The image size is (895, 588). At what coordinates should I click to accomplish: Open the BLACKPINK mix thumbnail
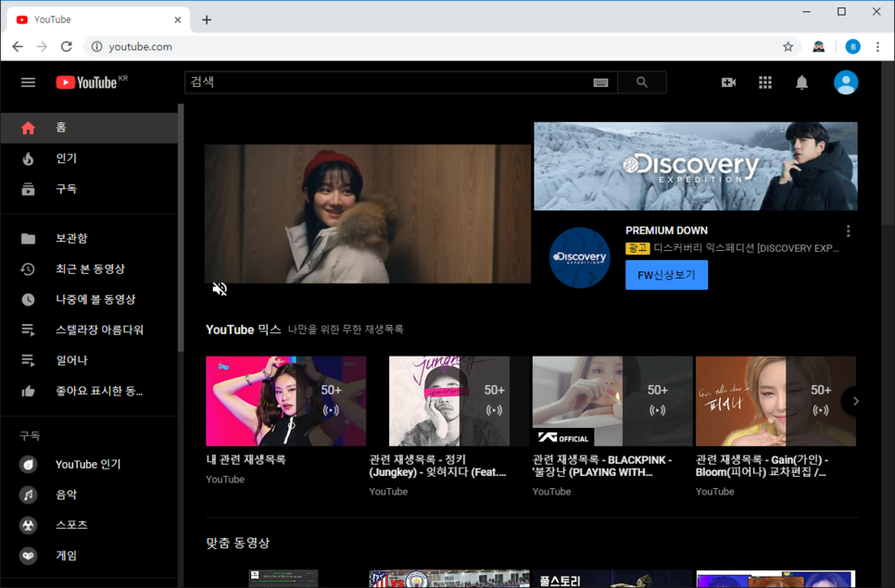(x=612, y=401)
